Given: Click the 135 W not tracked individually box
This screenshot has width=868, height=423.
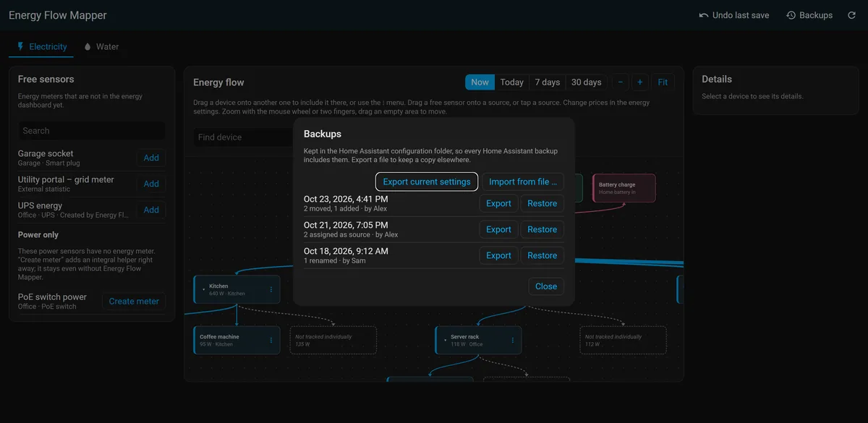Looking at the screenshot, I should 333,340.
